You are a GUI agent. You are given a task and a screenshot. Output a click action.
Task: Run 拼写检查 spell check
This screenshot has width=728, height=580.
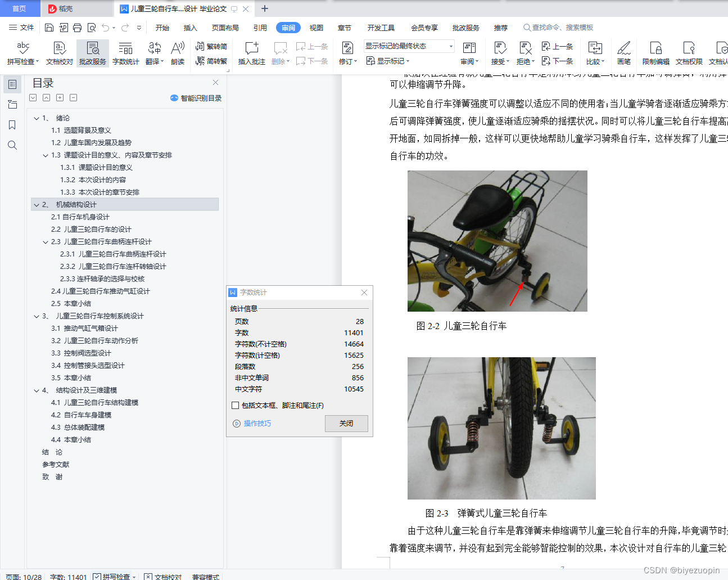point(21,53)
